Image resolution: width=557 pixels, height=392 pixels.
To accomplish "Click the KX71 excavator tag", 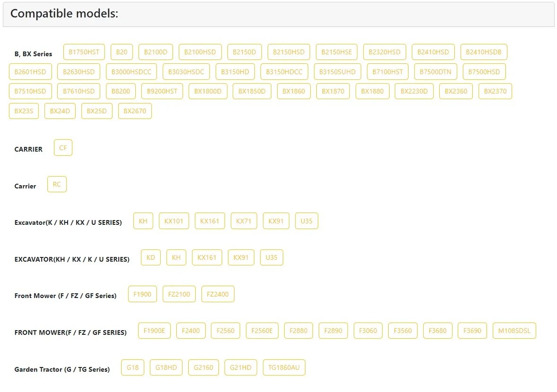I will pyautogui.click(x=244, y=221).
